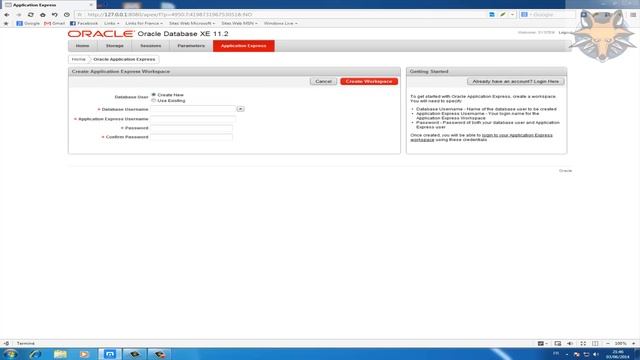Viewport: 640px width, 360px height.
Task: Expand the Links bookmark folder
Action: pos(111,23)
